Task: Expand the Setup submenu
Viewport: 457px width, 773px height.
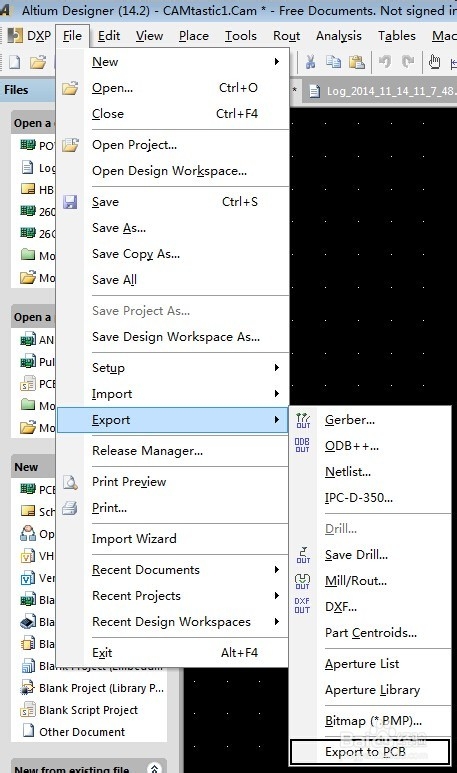Action: (x=277, y=368)
